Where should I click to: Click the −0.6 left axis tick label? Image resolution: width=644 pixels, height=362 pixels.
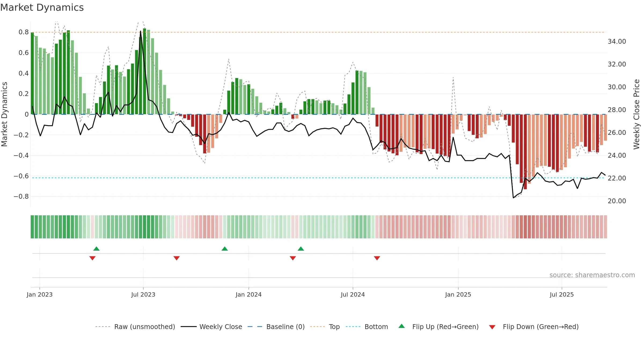click(21, 176)
